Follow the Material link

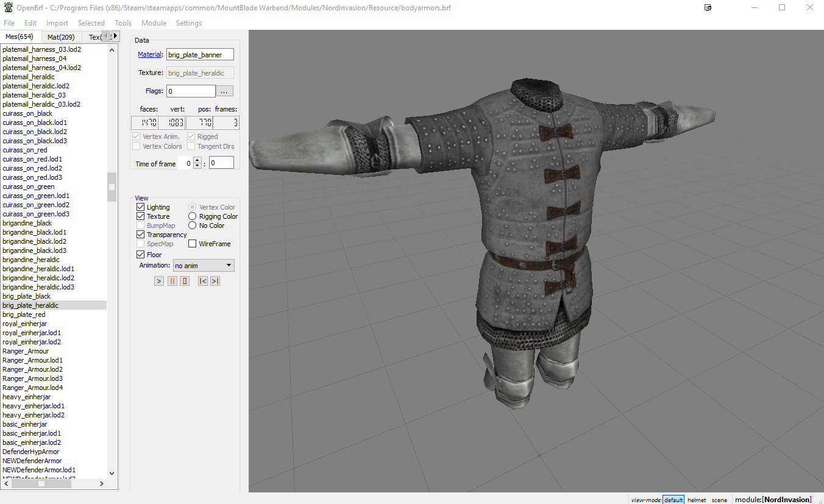(149, 54)
